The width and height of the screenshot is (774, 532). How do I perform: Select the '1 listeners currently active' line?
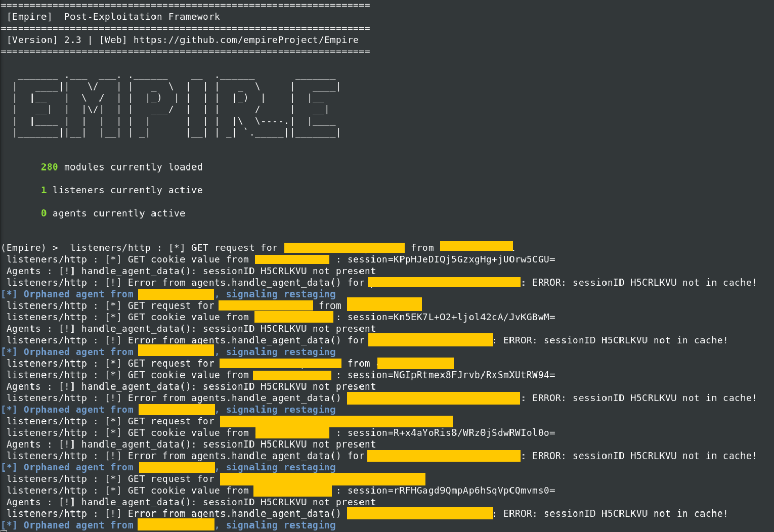[121, 190]
